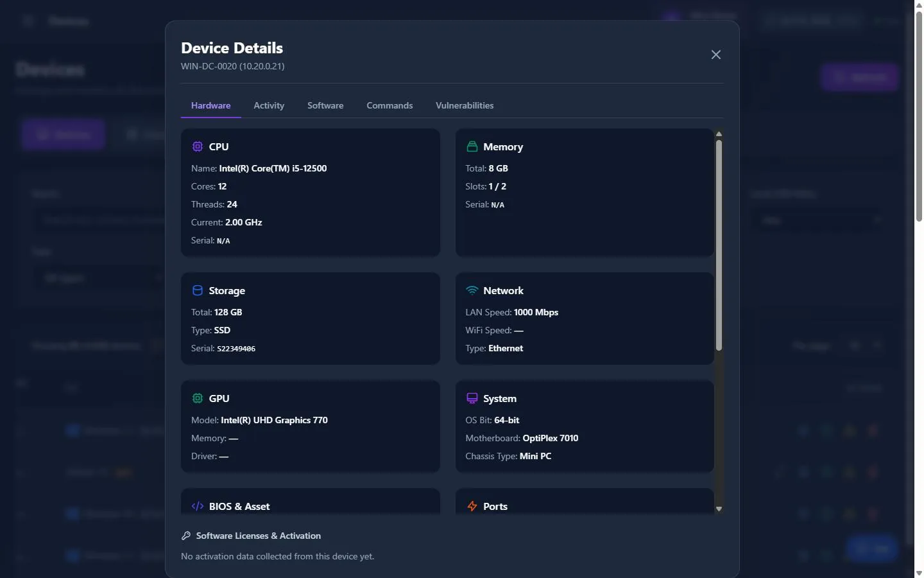Click CPU name Intel(R) Core(TM) i5-12500
The image size is (924, 578).
coord(273,168)
